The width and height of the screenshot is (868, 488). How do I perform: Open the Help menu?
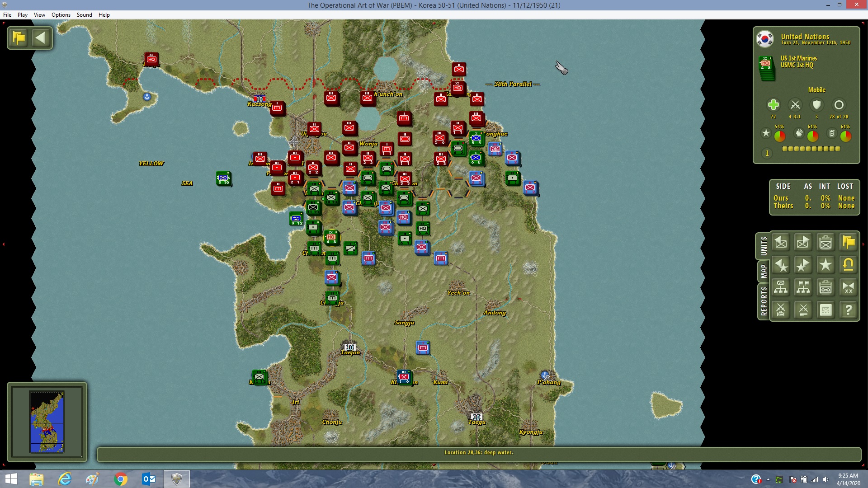(x=104, y=15)
